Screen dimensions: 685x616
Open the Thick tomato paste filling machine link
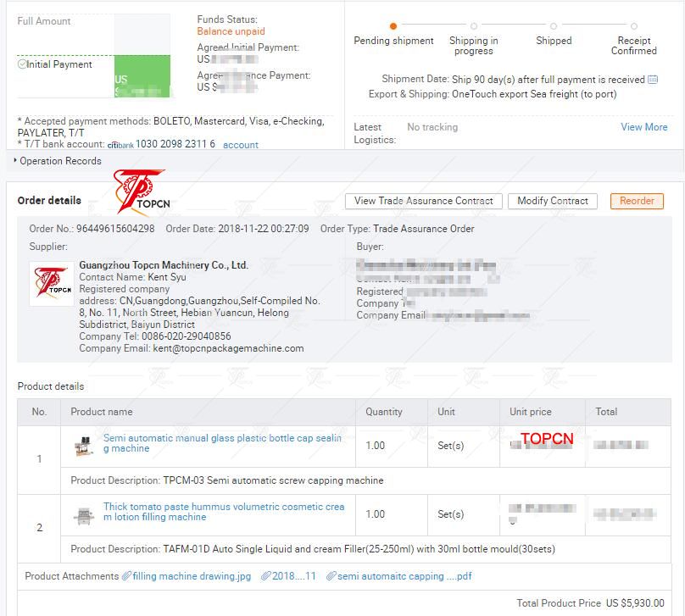[224, 512]
